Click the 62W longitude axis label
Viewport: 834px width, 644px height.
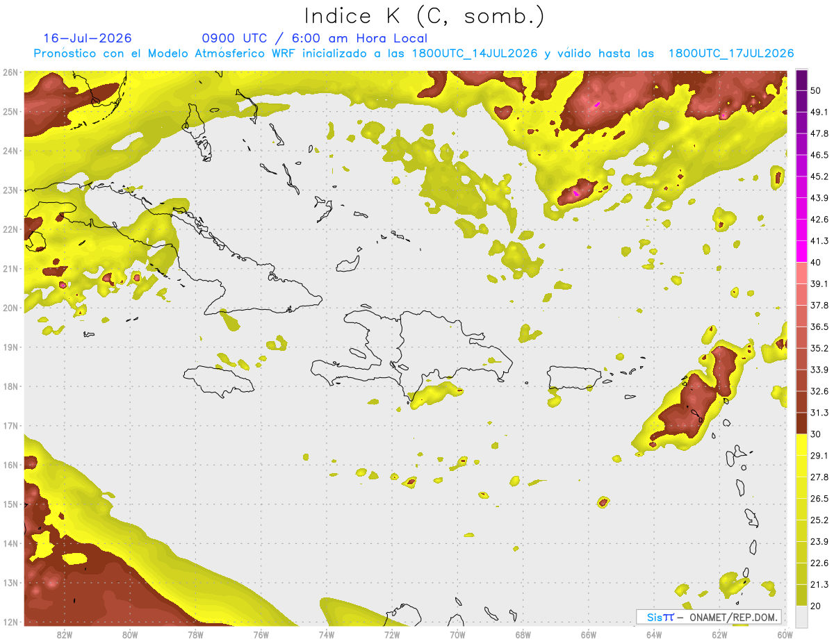point(720,634)
